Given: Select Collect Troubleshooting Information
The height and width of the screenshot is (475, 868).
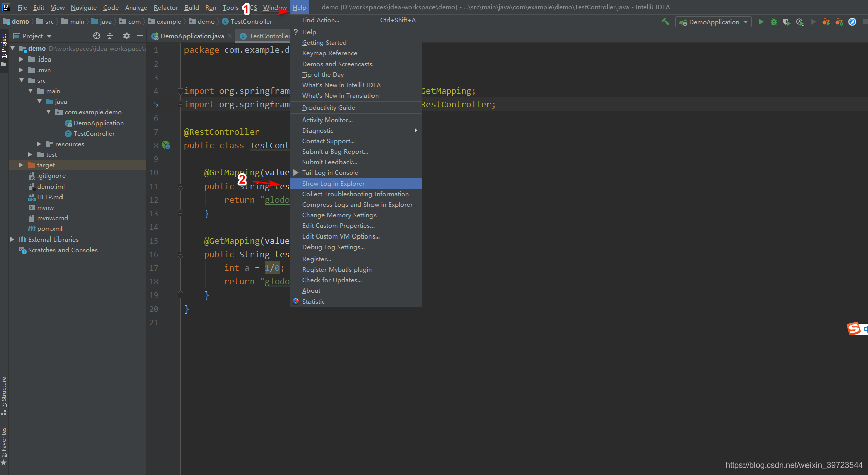Looking at the screenshot, I should [356, 194].
